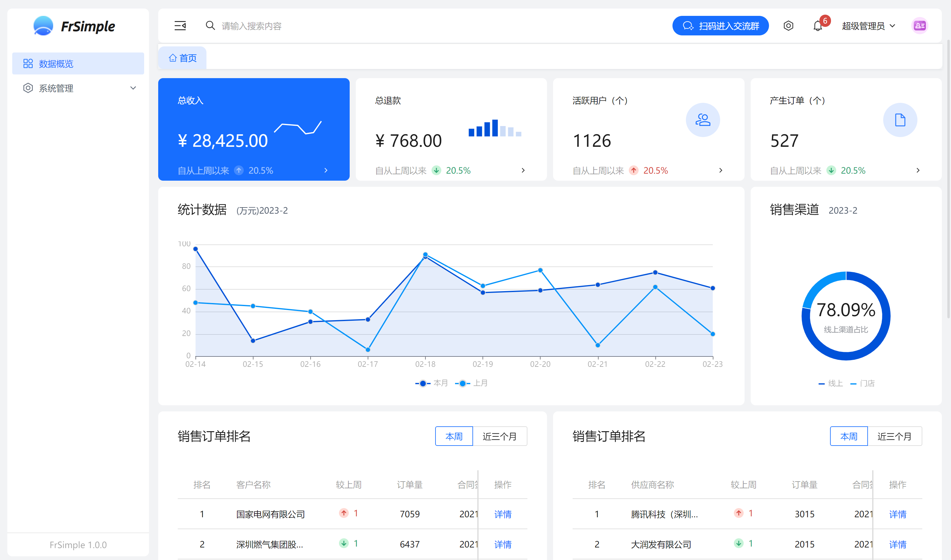Viewport: 951px width, 560px height.
Task: Open the hexagon settings icon in header
Action: click(788, 26)
